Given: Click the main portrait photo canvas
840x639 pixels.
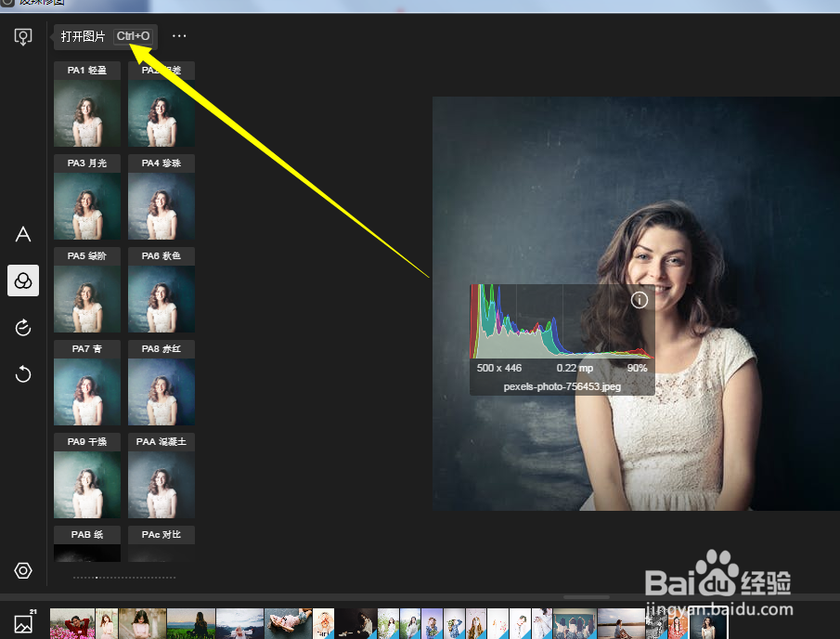Looking at the screenshot, I should [636, 304].
